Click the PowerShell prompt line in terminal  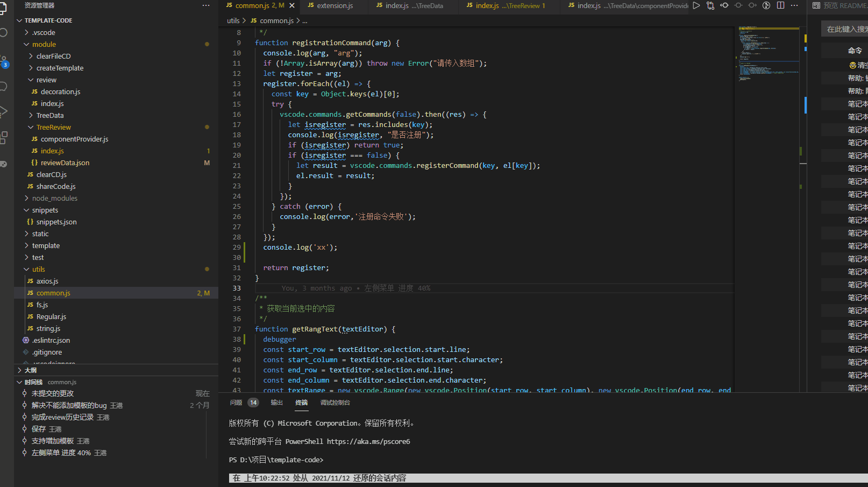tap(276, 460)
